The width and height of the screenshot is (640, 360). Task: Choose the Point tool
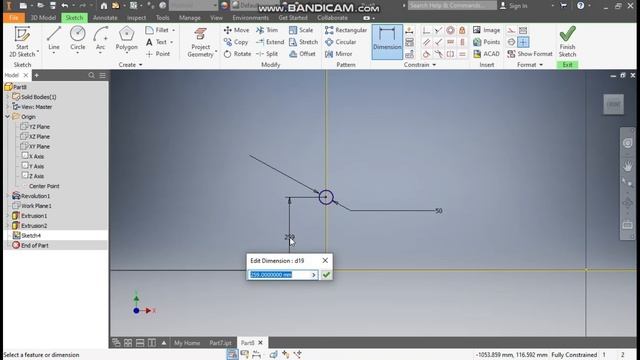click(x=158, y=54)
